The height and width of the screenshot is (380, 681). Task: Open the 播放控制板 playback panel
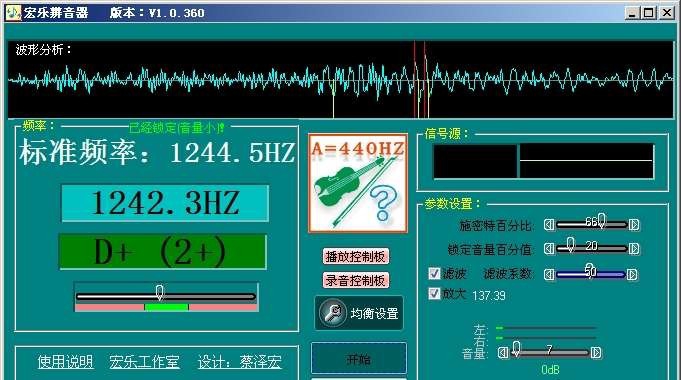[x=356, y=257]
